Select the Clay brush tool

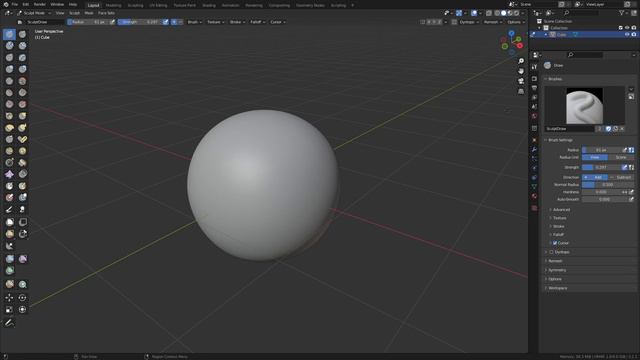pyautogui.click(x=9, y=46)
